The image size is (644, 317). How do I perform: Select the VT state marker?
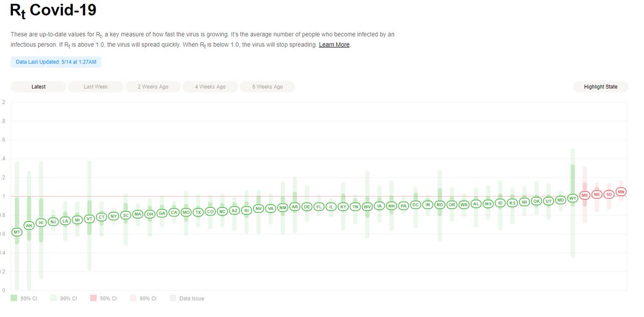point(90,219)
